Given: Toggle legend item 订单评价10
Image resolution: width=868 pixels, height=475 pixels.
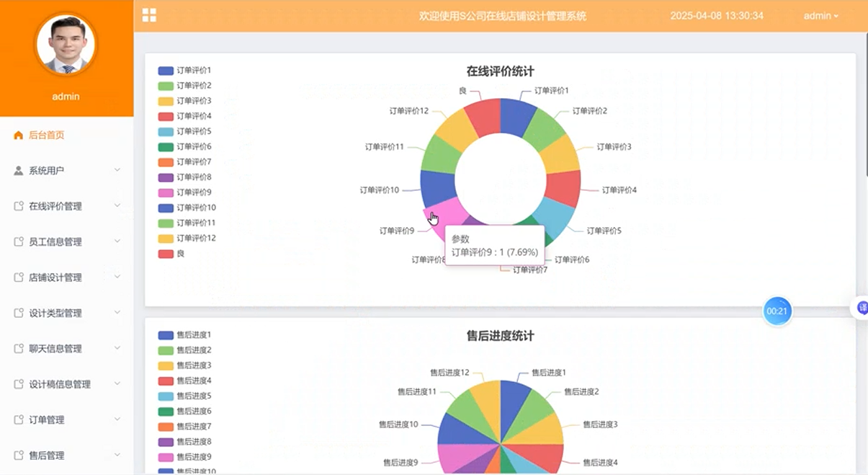Looking at the screenshot, I should pos(187,208).
